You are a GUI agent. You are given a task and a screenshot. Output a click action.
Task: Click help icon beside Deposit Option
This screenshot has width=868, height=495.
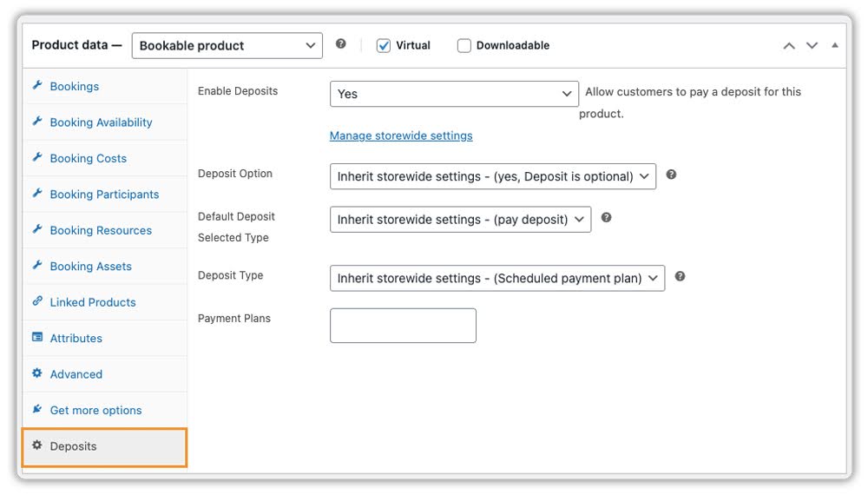pos(671,175)
